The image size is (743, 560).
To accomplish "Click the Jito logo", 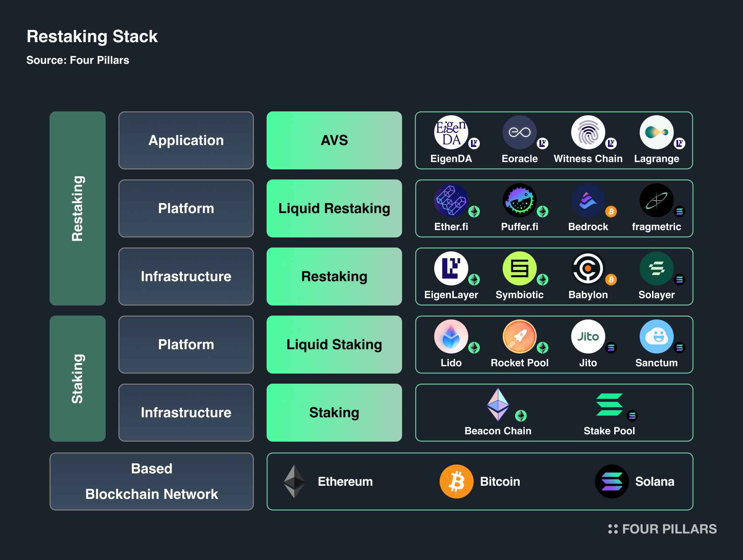I will (587, 336).
